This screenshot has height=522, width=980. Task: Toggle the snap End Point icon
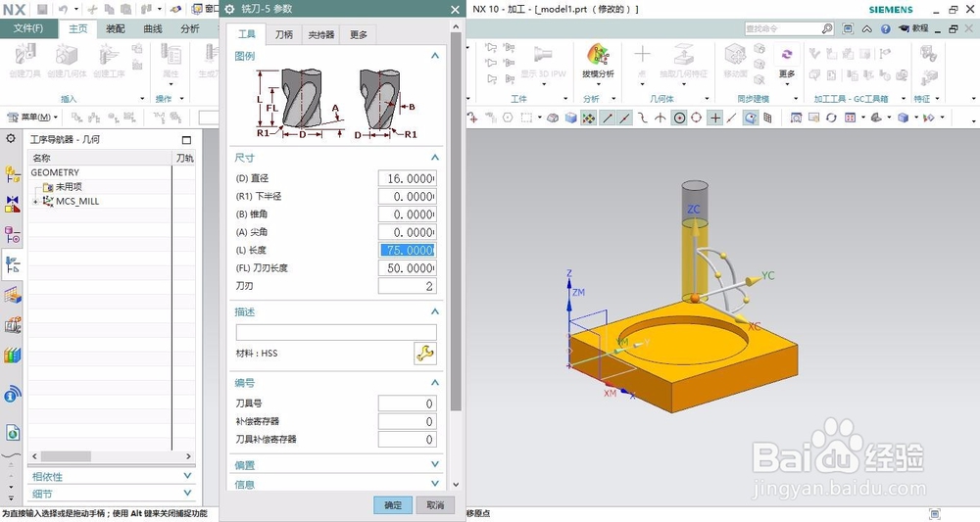pos(607,118)
